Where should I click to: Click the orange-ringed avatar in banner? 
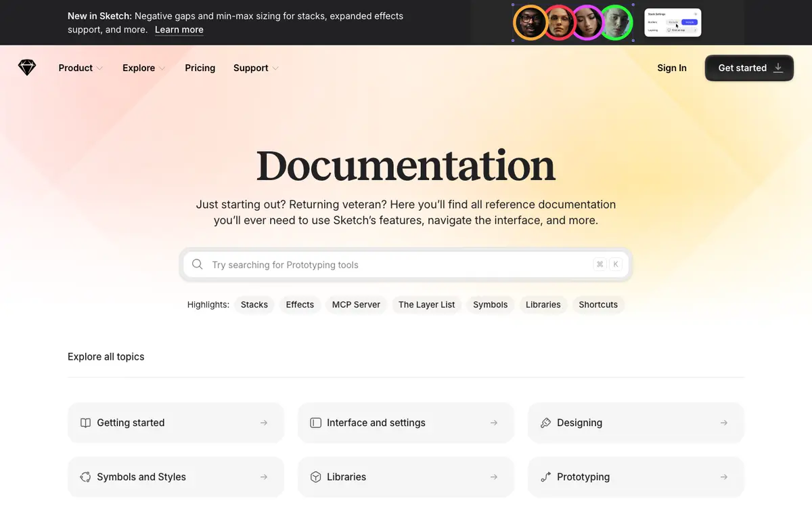[530, 22]
